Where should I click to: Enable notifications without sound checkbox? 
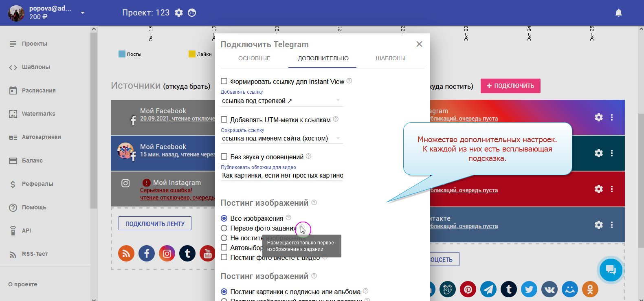pos(224,157)
